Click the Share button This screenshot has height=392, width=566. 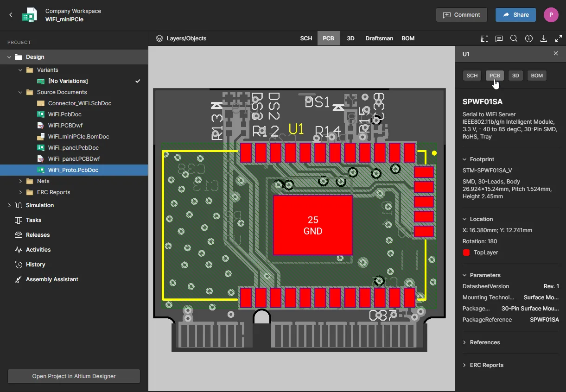point(515,15)
